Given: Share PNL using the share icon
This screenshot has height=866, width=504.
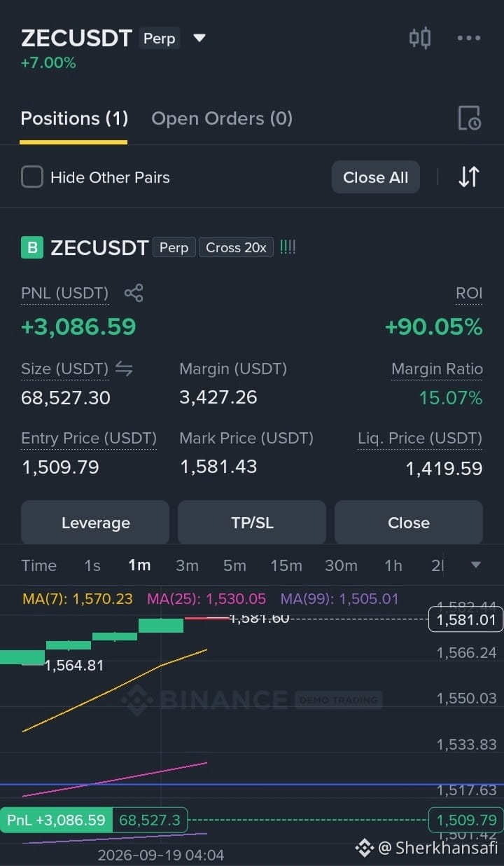Looking at the screenshot, I should 134,293.
